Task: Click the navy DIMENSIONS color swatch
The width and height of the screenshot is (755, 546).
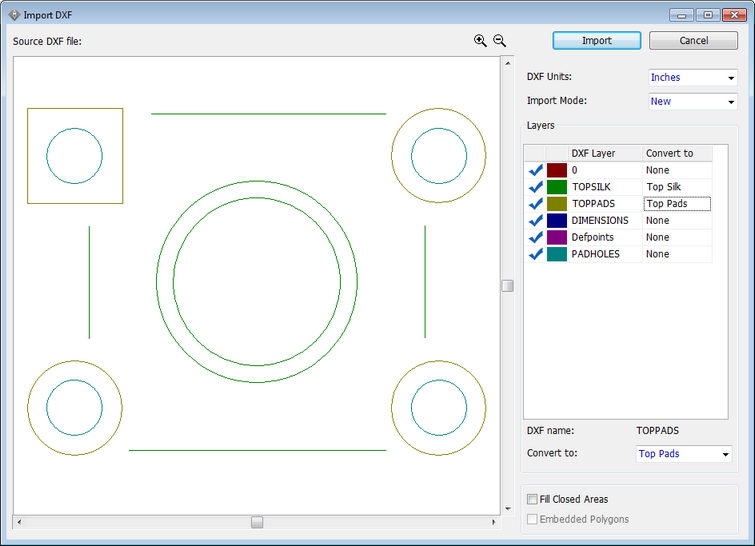Action: point(557,221)
